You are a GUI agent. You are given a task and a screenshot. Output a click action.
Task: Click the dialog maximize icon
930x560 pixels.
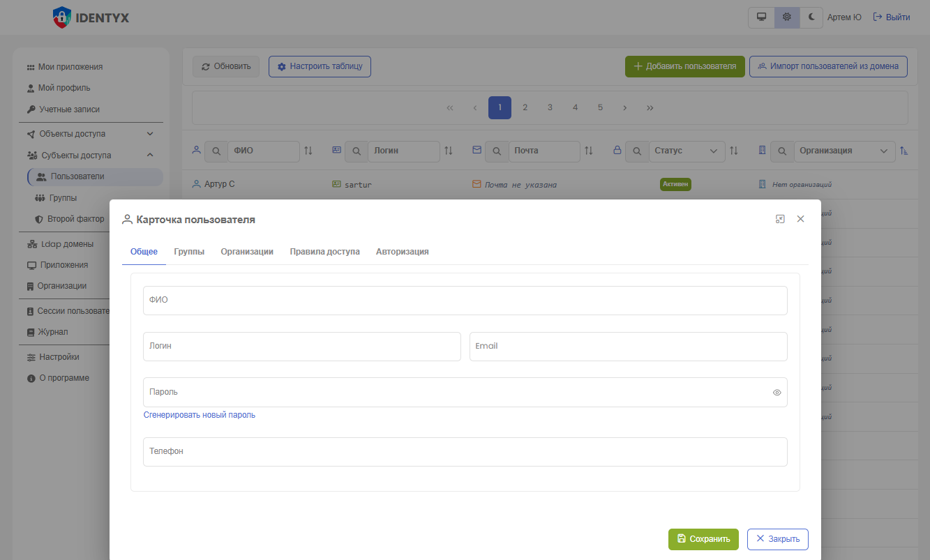pos(780,219)
